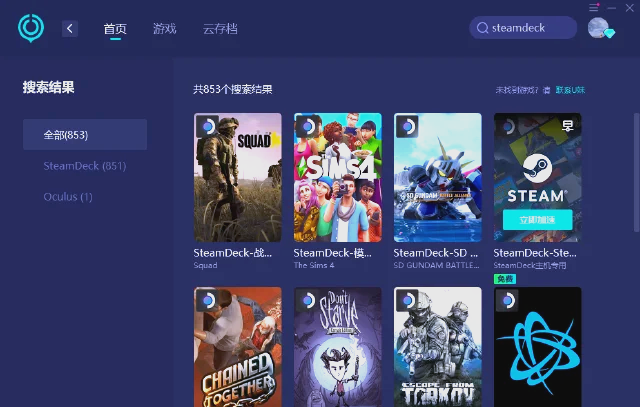Click the results list vertical scrollbar
Image resolution: width=640 pixels, height=407 pixels.
pos(636,173)
